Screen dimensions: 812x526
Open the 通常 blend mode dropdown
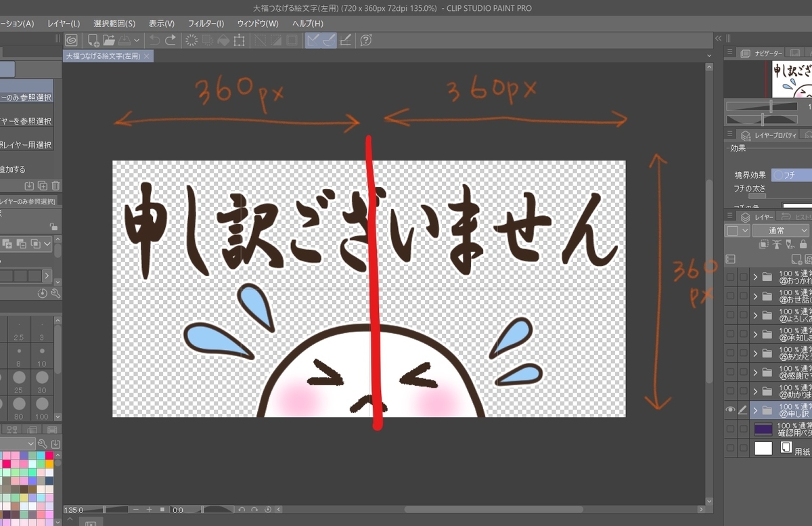coord(780,231)
